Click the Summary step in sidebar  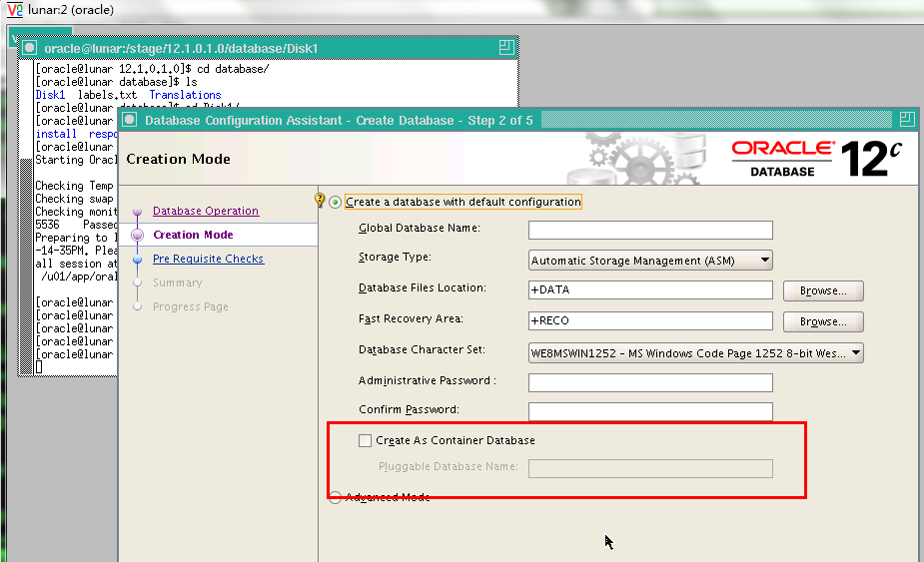coord(178,282)
